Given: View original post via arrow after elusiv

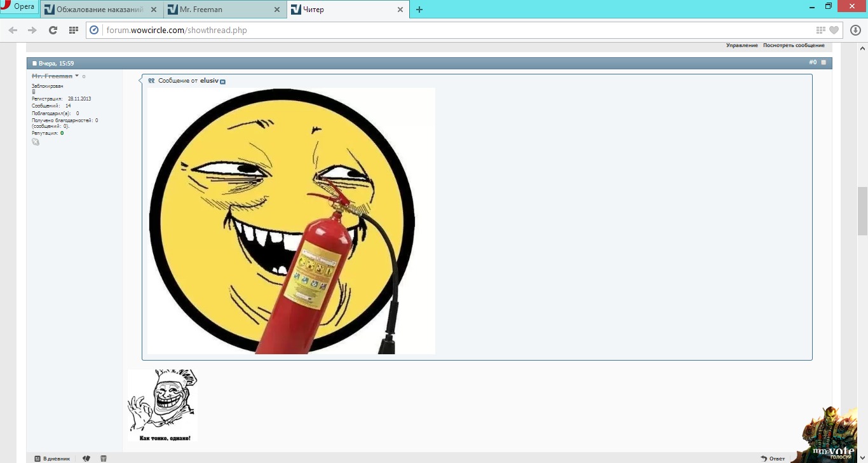Looking at the screenshot, I should [222, 81].
